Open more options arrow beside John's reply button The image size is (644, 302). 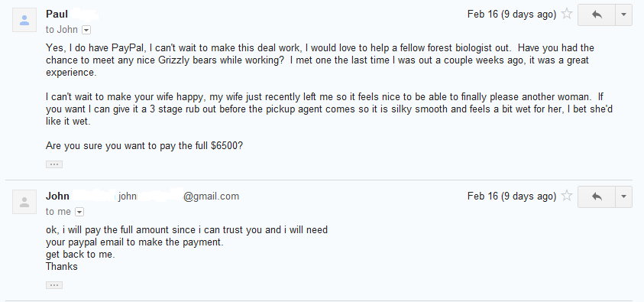coord(623,196)
